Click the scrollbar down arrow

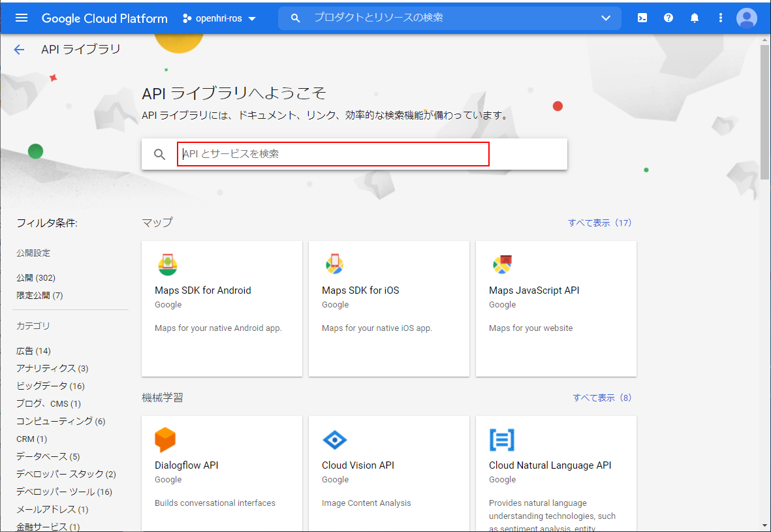(764, 527)
